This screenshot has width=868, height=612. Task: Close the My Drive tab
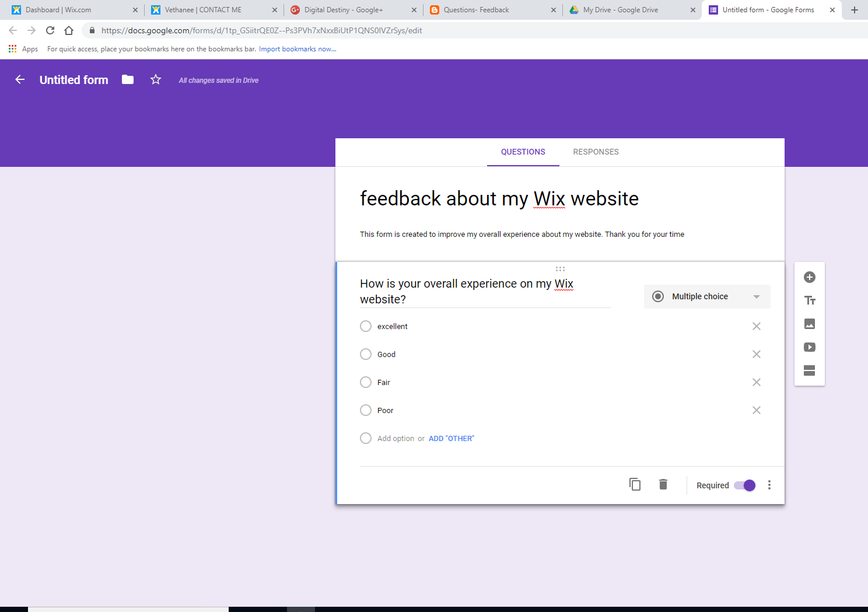click(x=693, y=10)
